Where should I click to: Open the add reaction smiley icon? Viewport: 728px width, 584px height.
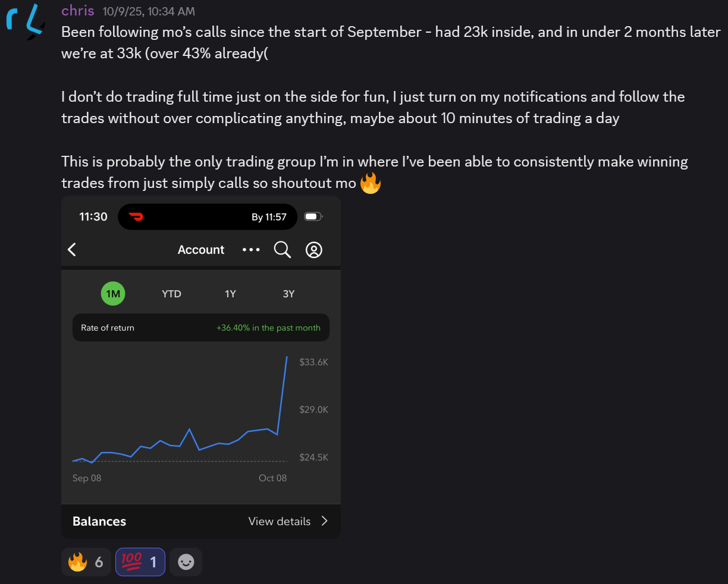(186, 561)
